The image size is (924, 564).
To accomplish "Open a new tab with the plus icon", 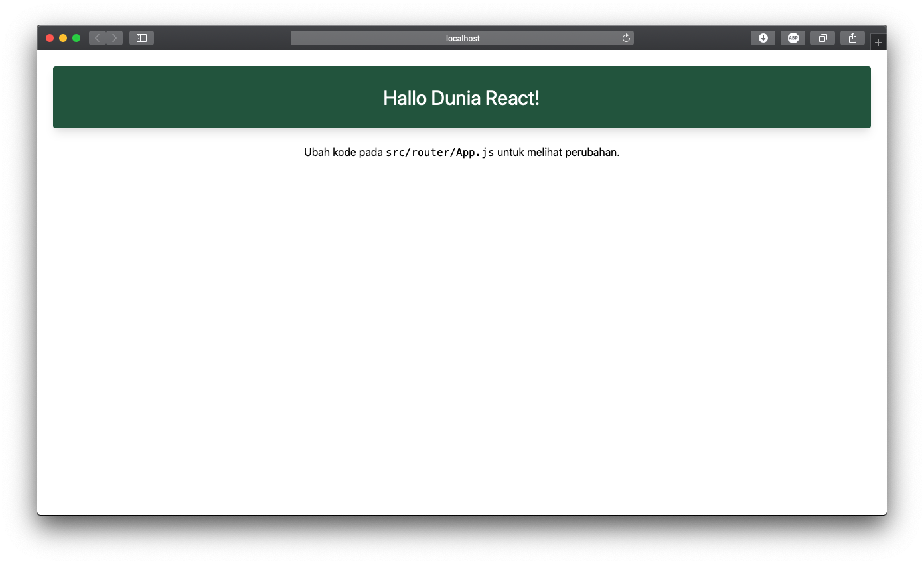I will tap(878, 41).
